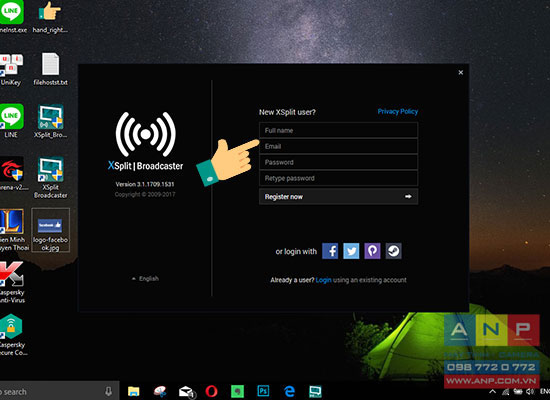The image size is (550, 400).
Task: Select the XSplit Broadcaster desktop shortcut
Action: point(51,177)
